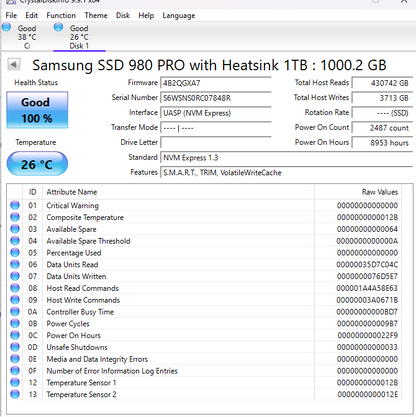Viewport: 416px width, 417px height.
Task: Open the File menu
Action: [x=11, y=15]
